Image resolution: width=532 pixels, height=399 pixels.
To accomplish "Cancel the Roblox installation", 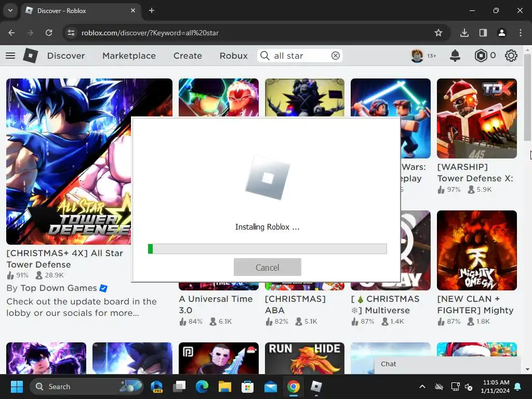I will [x=268, y=268].
